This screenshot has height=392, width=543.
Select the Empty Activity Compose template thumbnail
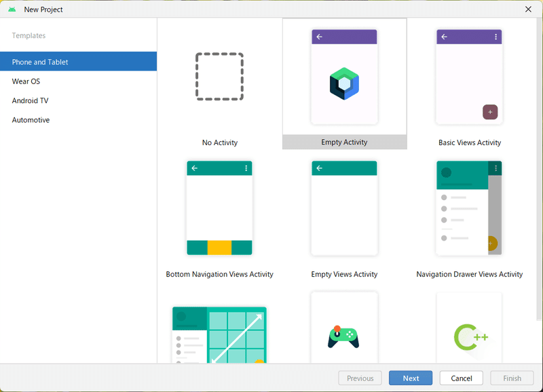tap(344, 77)
